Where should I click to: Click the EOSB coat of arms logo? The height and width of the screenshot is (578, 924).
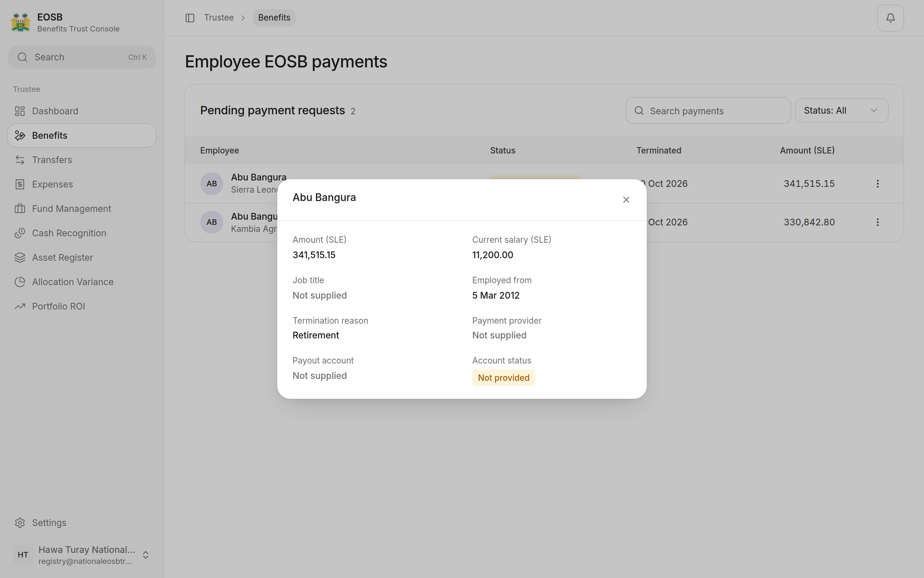(20, 22)
